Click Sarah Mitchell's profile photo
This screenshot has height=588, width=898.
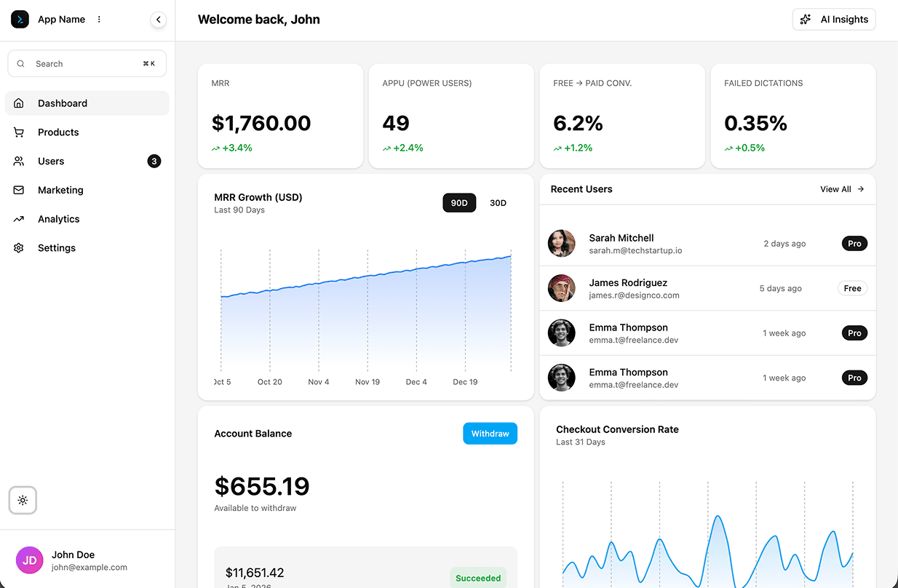tap(561, 243)
